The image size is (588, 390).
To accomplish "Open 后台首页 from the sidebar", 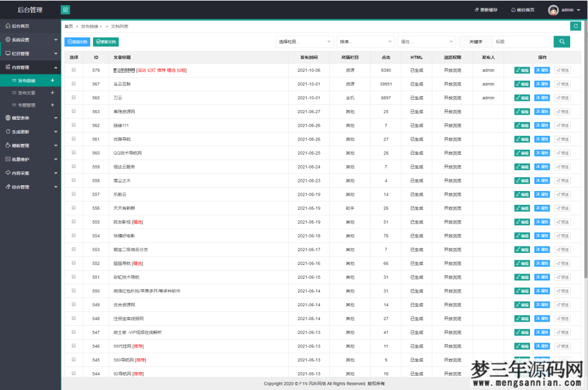I will click(21, 26).
